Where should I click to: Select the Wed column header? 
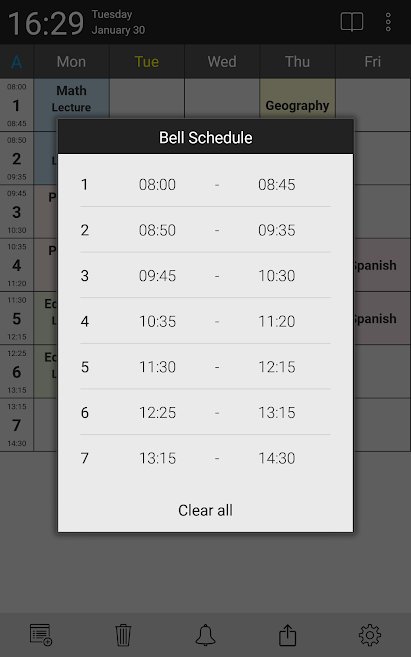222,62
